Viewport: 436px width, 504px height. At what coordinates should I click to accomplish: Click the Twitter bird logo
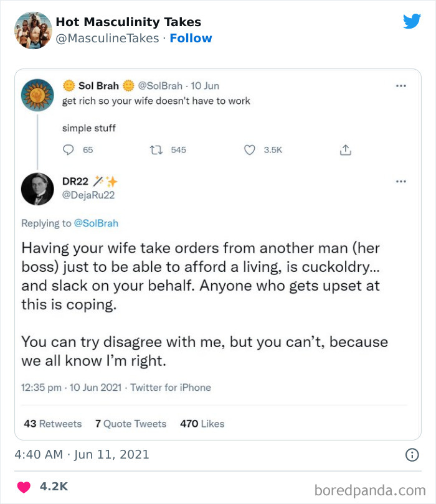(412, 22)
